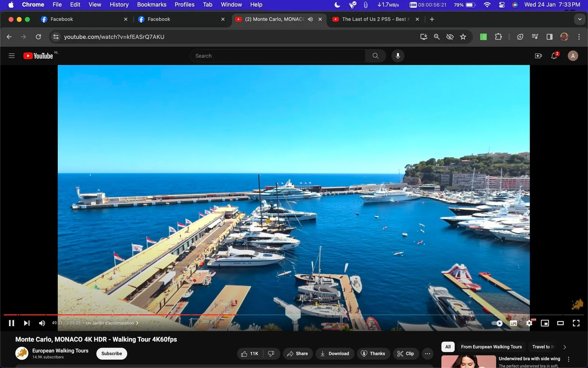Switch to miniplayer mode

545,323
